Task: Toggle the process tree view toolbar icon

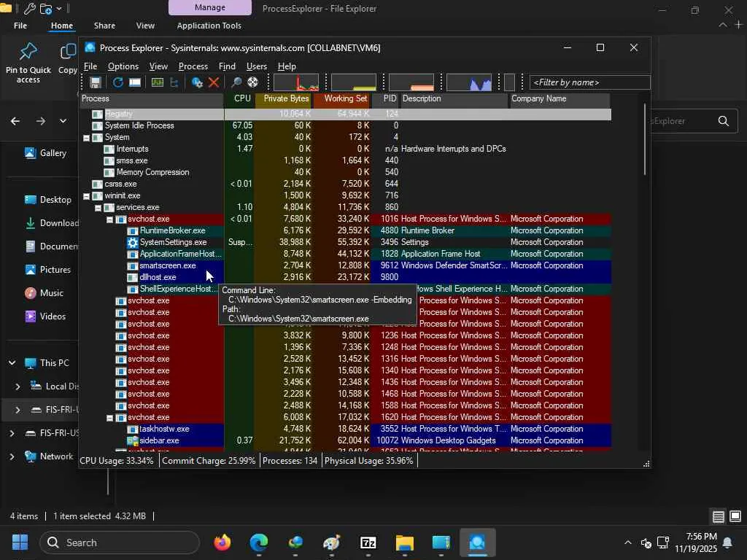Action: point(174,82)
